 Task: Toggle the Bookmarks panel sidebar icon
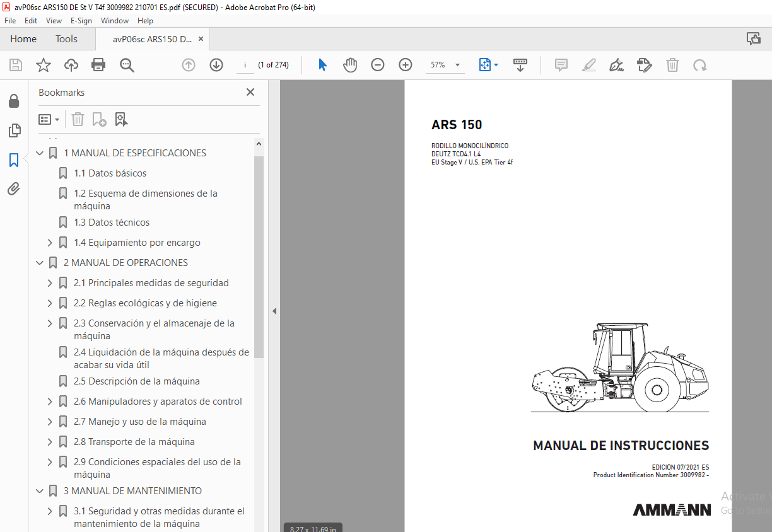[14, 160]
